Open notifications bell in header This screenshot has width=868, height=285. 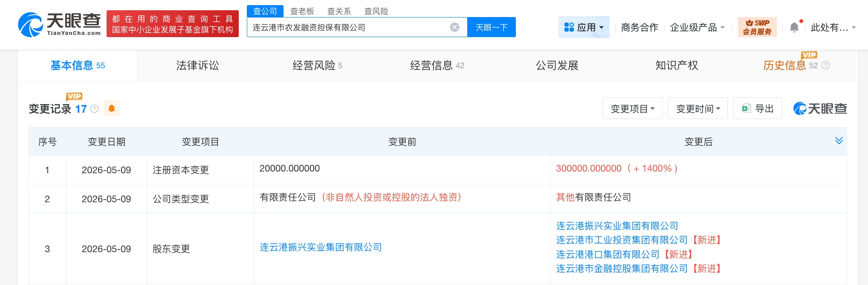794,27
